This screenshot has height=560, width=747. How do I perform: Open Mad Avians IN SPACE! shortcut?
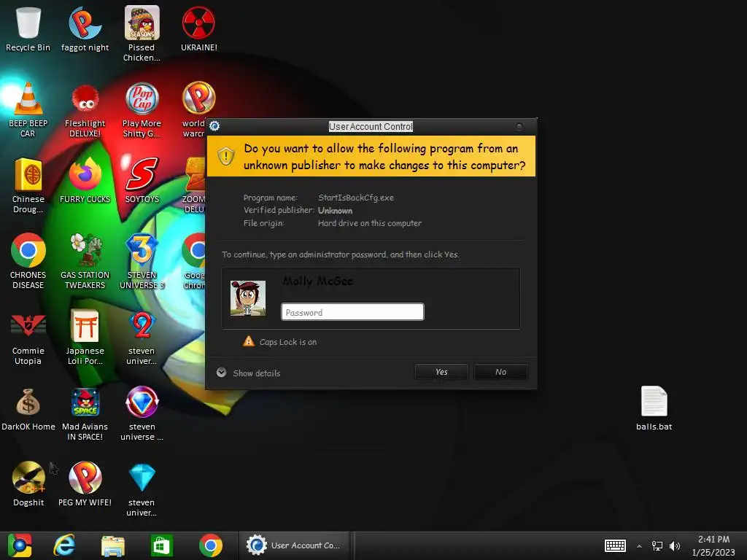(85, 413)
